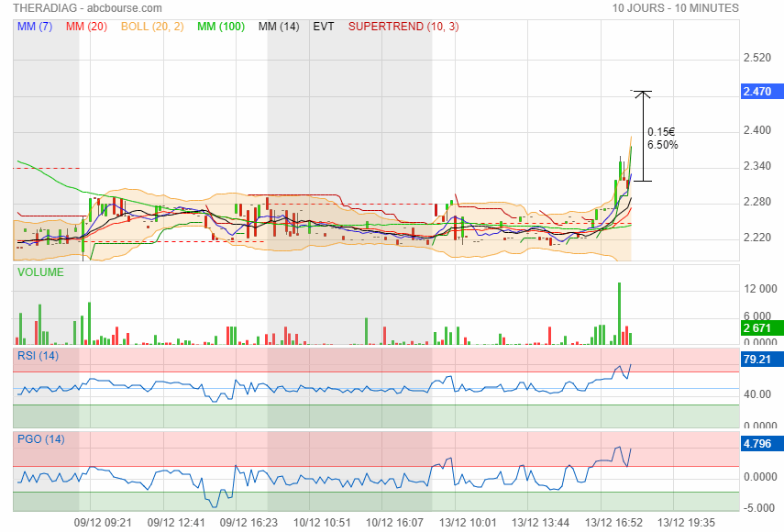Select the RSI (14) panel label
The height and width of the screenshot is (532, 784).
point(38,356)
